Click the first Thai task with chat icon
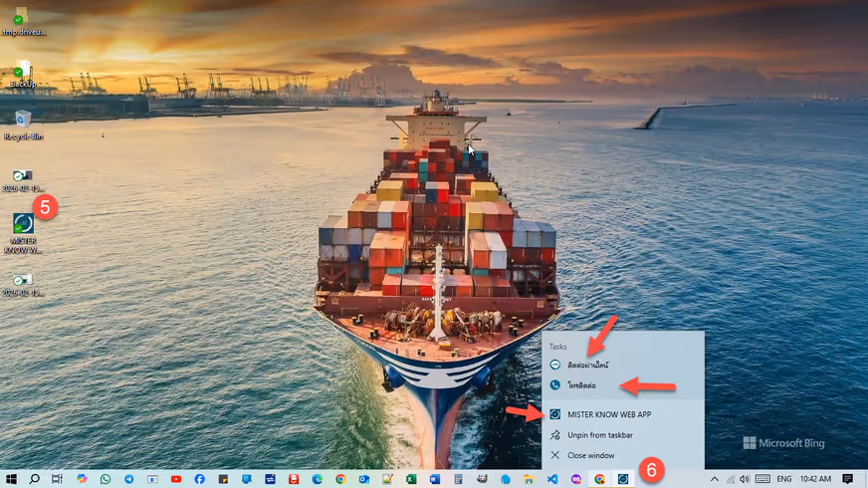This screenshot has width=868, height=488. click(x=587, y=366)
